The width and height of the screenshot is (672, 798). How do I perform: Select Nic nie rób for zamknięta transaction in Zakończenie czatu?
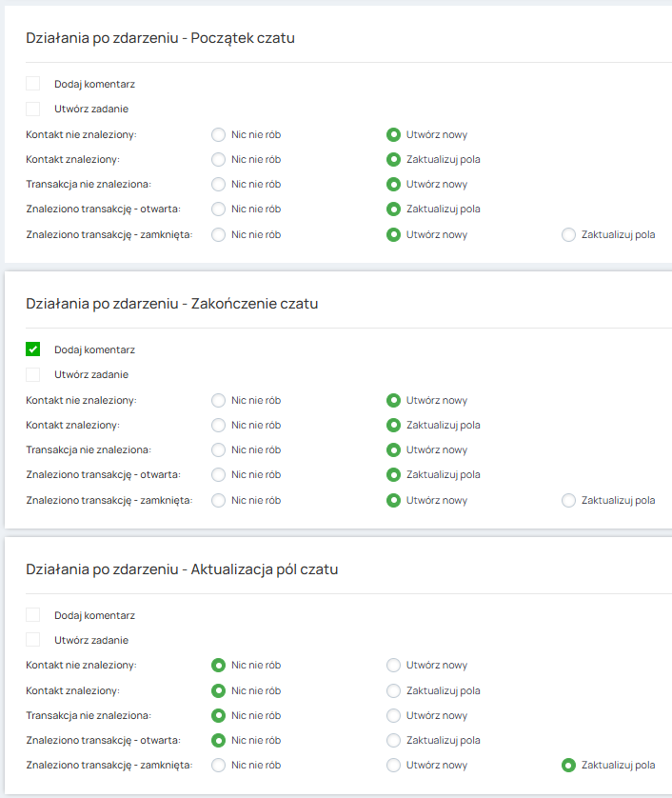pos(218,500)
